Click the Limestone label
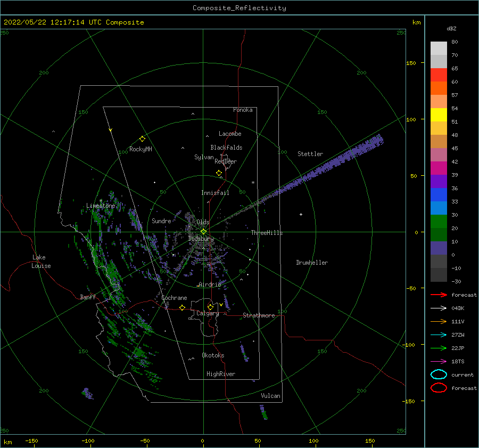Screen dimensions: 479x448 [x=101, y=206]
